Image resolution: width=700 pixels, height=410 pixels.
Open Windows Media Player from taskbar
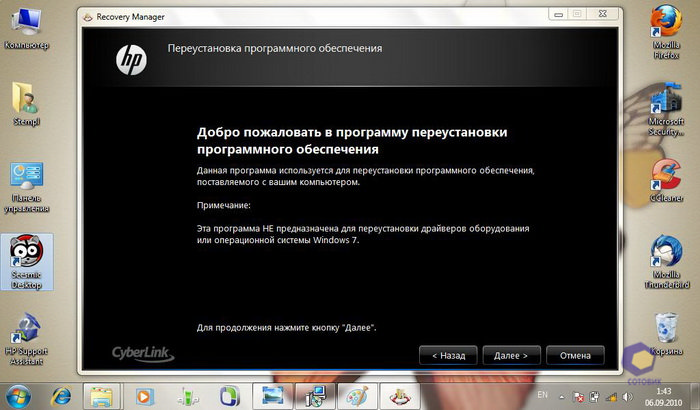(x=146, y=392)
